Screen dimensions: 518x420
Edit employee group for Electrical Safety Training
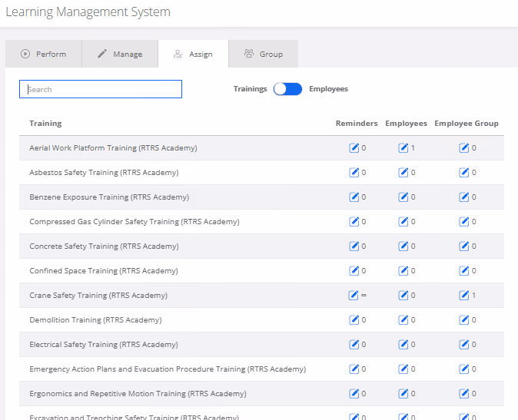[x=464, y=345]
